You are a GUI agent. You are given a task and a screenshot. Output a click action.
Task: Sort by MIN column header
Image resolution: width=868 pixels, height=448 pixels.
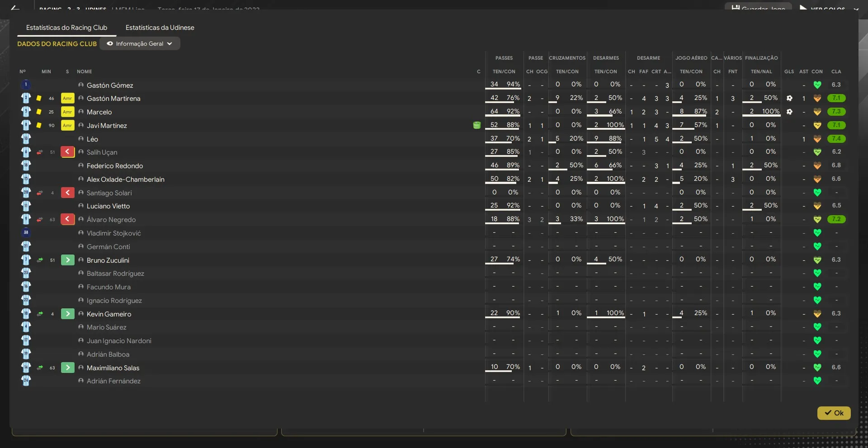click(46, 71)
